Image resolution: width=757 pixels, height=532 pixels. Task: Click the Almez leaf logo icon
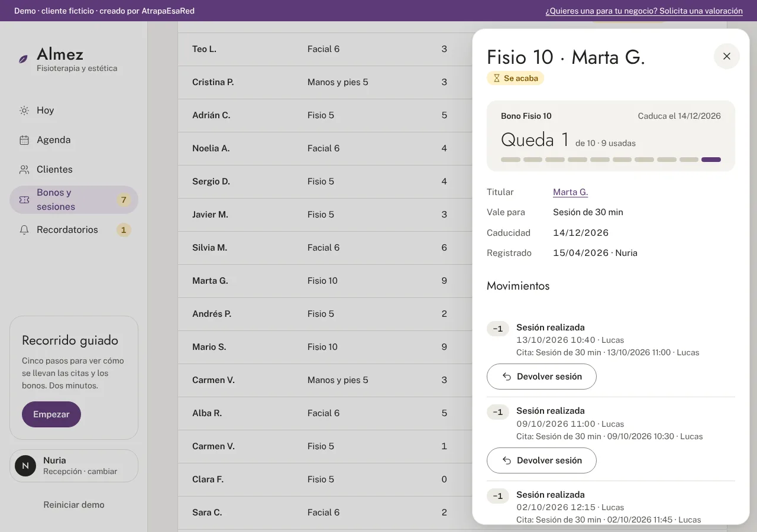[x=23, y=59]
